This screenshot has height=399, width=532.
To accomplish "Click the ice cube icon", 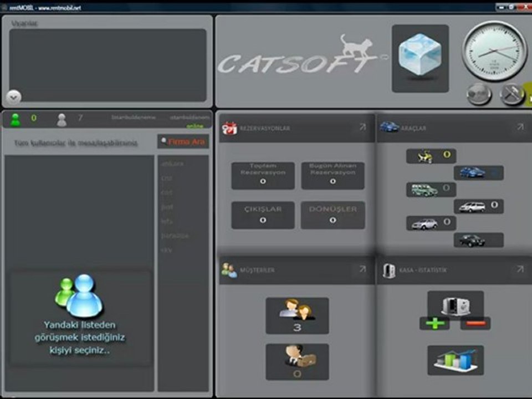I will 420,56.
